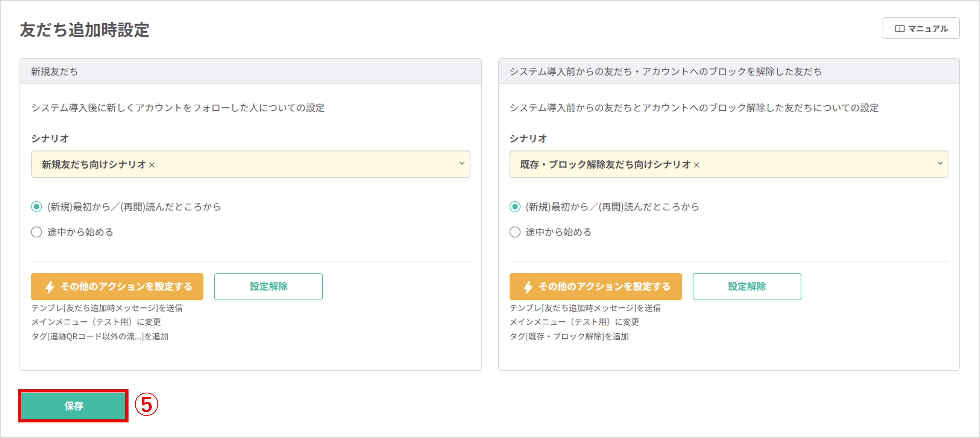Click text タグ[既存・ブロック解除]を追加

click(569, 336)
